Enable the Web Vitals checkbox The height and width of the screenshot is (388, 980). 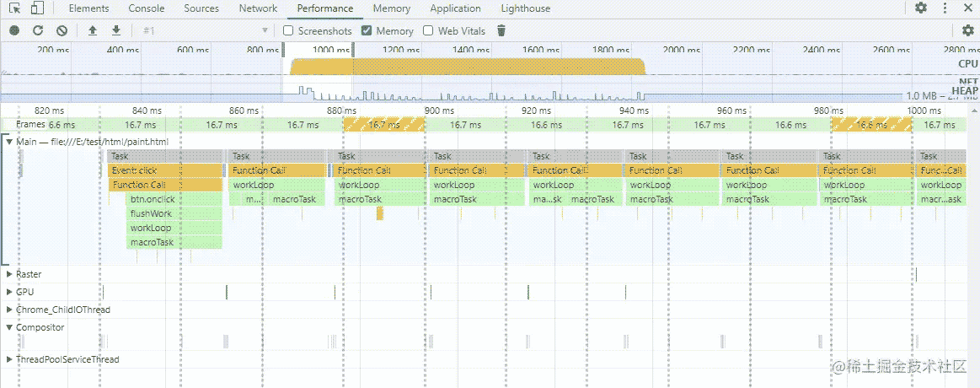(x=428, y=30)
